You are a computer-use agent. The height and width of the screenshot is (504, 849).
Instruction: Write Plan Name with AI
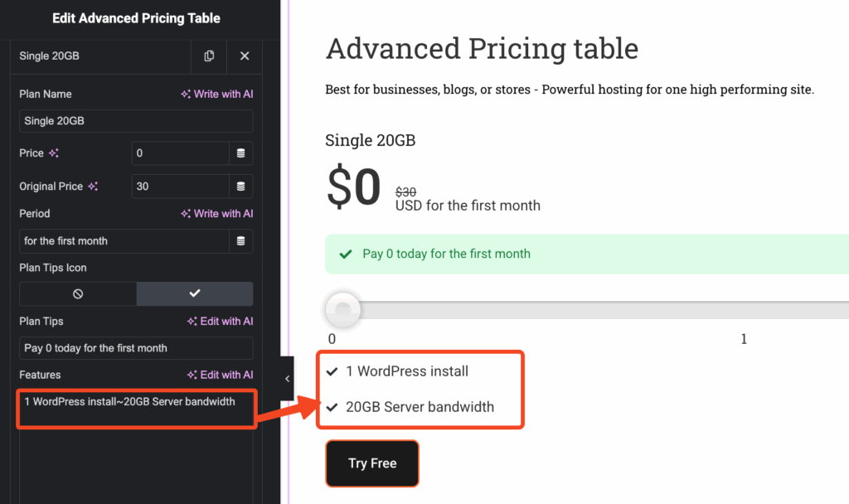[217, 94]
